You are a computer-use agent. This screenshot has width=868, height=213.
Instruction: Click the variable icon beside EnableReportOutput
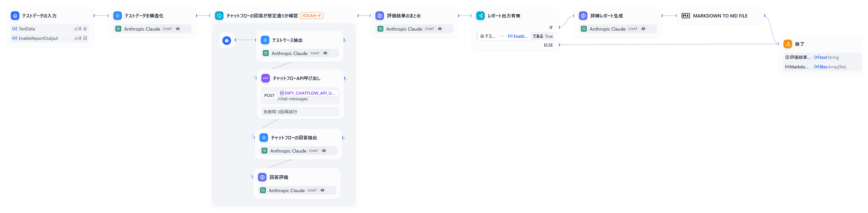click(14, 38)
